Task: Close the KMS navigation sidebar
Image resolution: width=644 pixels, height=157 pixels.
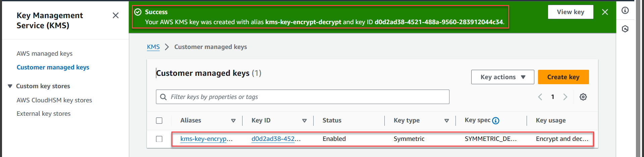Action: coord(116,15)
